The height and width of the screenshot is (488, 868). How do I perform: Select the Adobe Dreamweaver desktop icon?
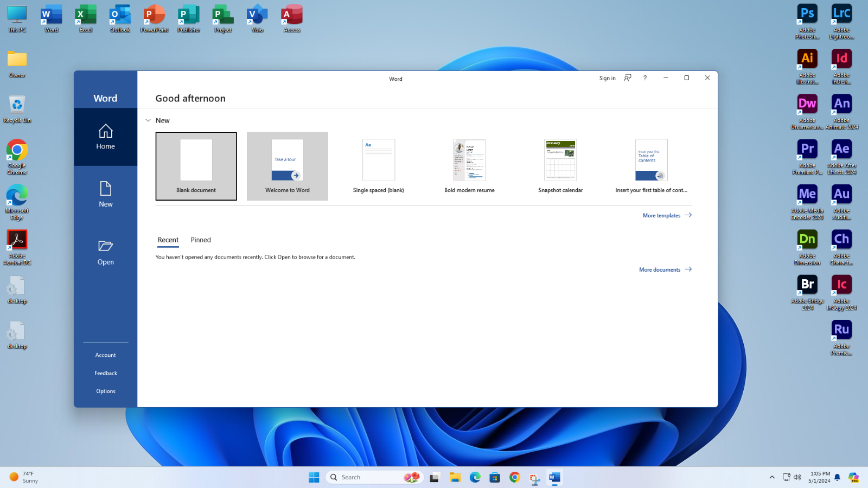(x=807, y=112)
